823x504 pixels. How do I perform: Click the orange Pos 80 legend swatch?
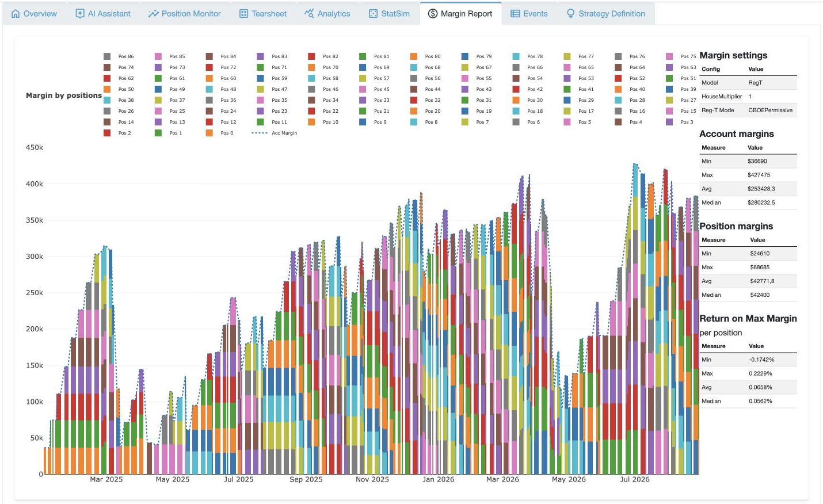[x=414, y=56]
